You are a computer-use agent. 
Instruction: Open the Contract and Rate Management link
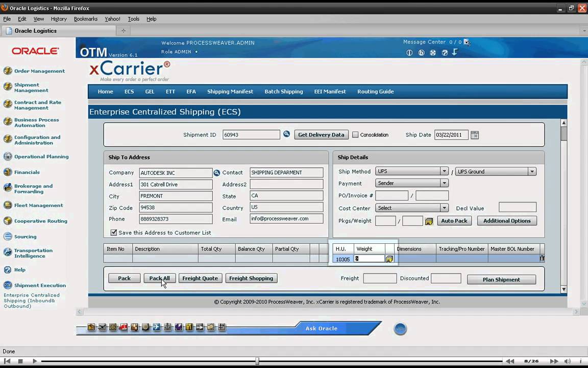(x=37, y=105)
